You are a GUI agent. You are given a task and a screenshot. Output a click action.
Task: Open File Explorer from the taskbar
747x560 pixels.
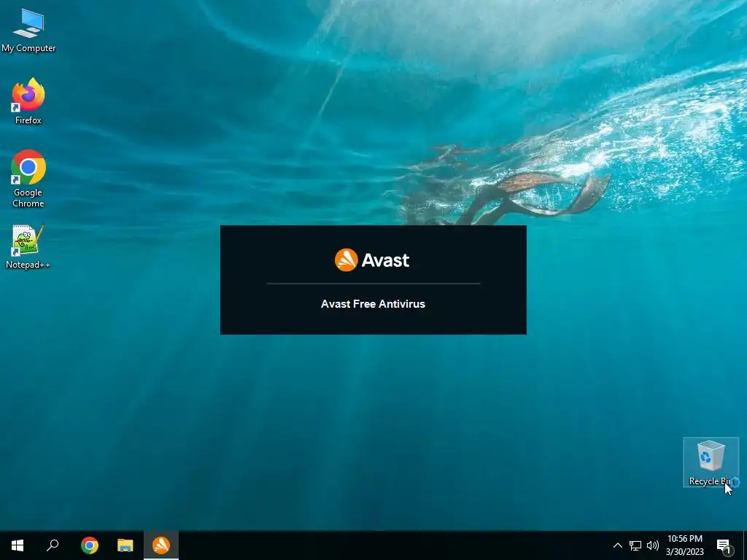(125, 545)
